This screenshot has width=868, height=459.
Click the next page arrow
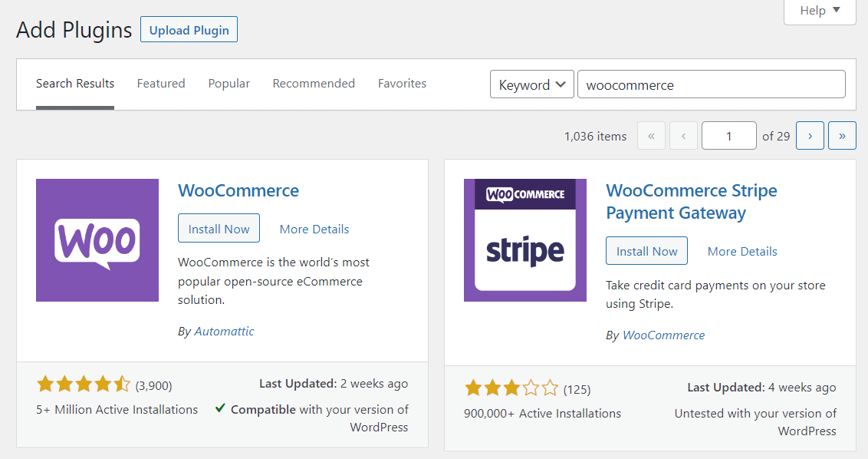click(x=810, y=135)
